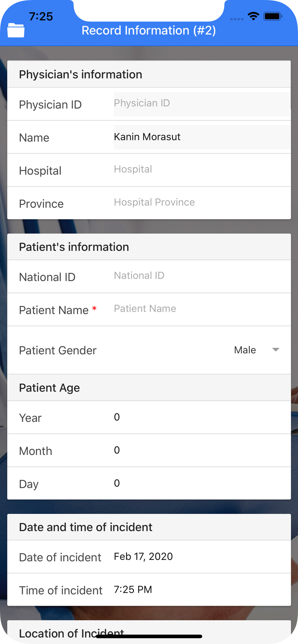Viewport: 298px width, 644px height.
Task: Focus the National ID field
Action: [202, 276]
